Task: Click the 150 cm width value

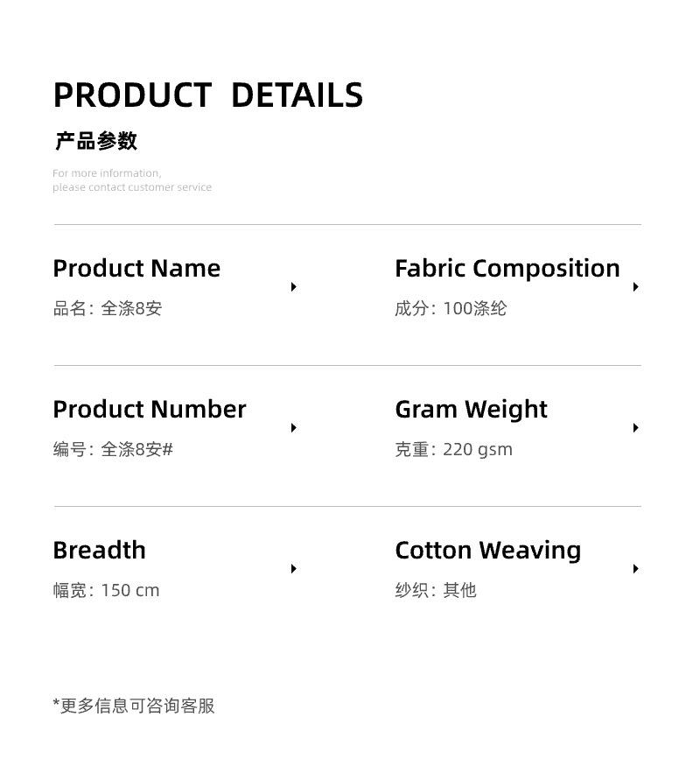Action: point(130,590)
